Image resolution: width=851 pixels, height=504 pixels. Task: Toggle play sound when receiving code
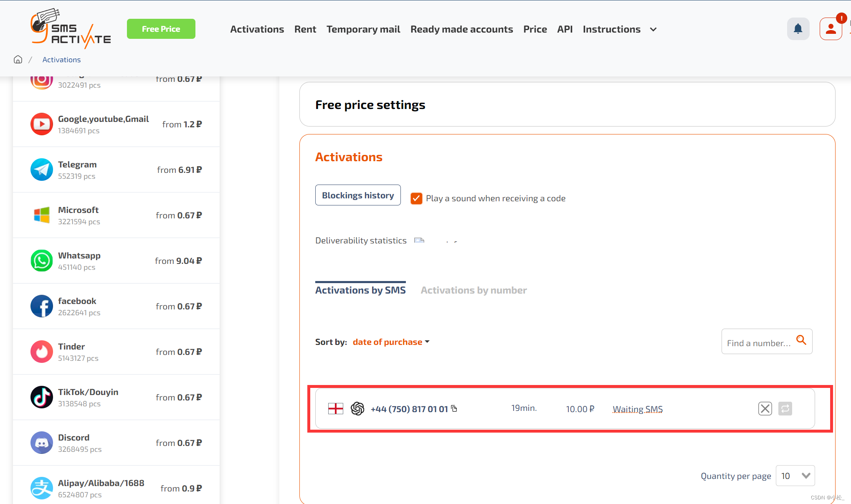tap(416, 198)
